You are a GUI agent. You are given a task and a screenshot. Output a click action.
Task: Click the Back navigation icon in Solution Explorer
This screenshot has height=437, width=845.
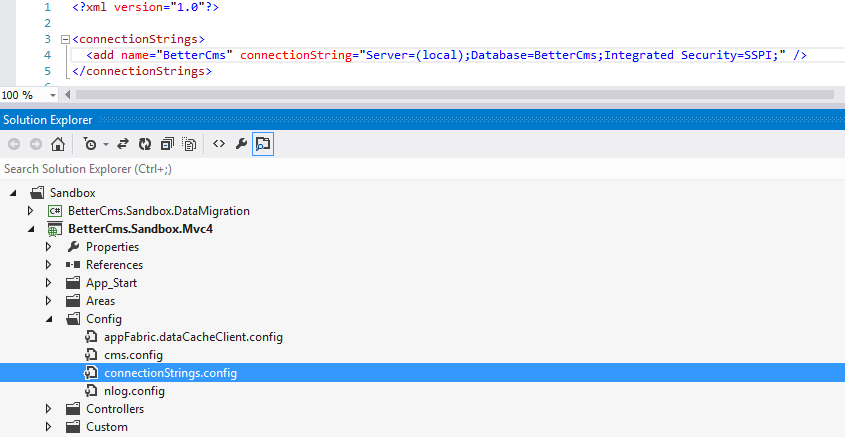tap(14, 144)
